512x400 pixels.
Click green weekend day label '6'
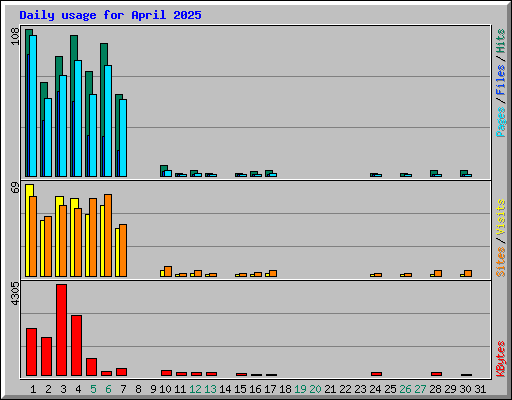tap(108, 389)
